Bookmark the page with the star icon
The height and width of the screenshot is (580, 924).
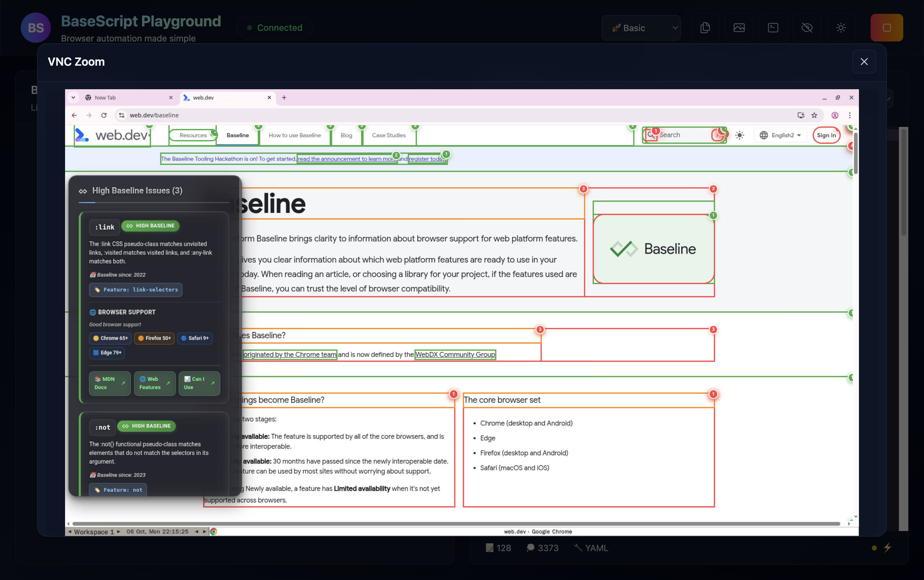pos(814,115)
